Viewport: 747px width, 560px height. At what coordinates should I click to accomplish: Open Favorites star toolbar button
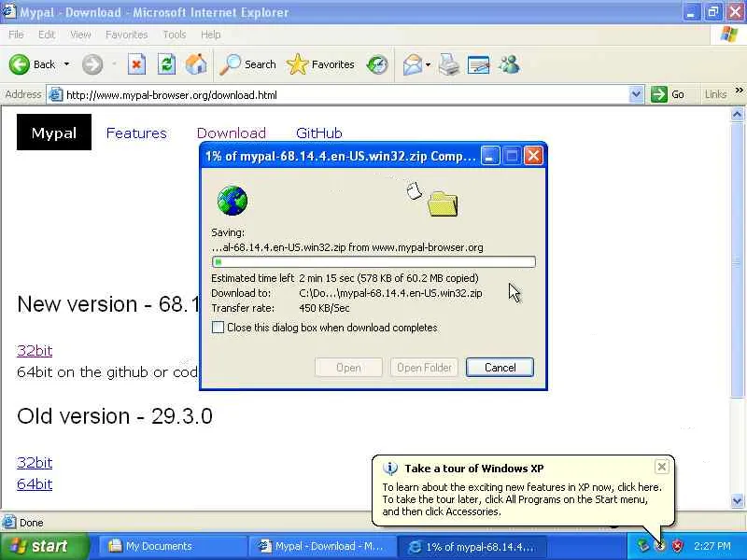click(x=320, y=64)
